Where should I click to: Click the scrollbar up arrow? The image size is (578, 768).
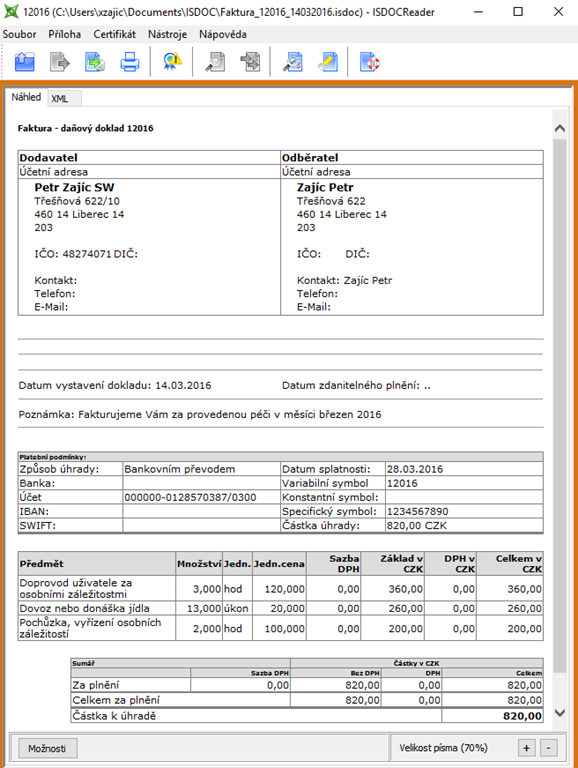coord(560,129)
